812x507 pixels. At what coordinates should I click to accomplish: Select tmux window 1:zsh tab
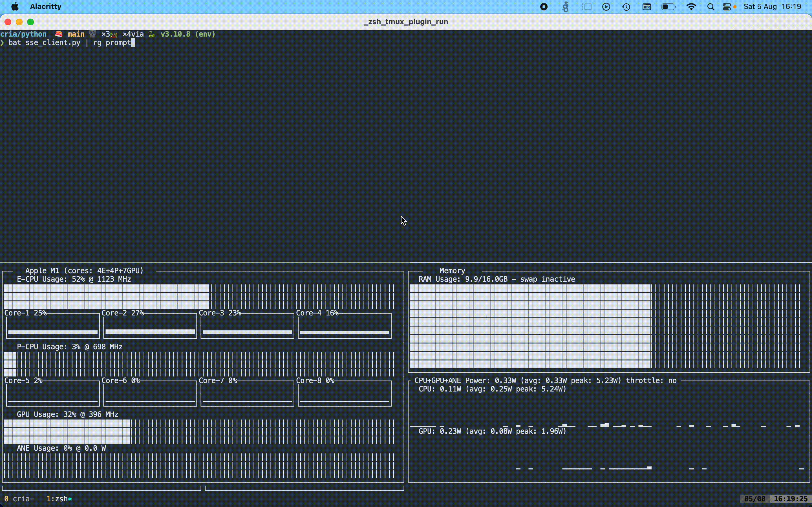[59, 499]
